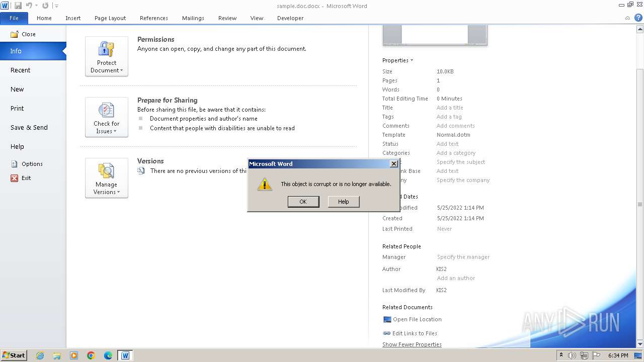Open the Customize Quick Access Toolbar arrow
The height and width of the screenshot is (362, 644).
pos(56,6)
